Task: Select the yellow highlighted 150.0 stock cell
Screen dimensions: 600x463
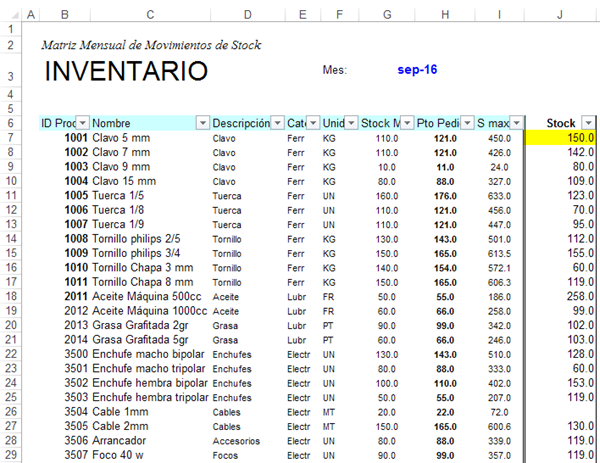Action: [561, 137]
